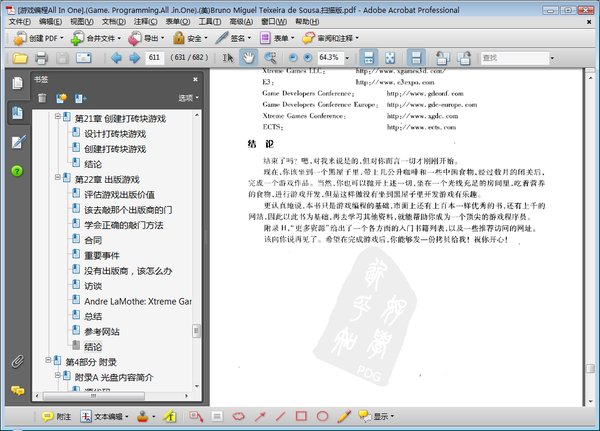Click the zoom percentage field 64.3%
The height and width of the screenshot is (431, 600).
point(330,58)
